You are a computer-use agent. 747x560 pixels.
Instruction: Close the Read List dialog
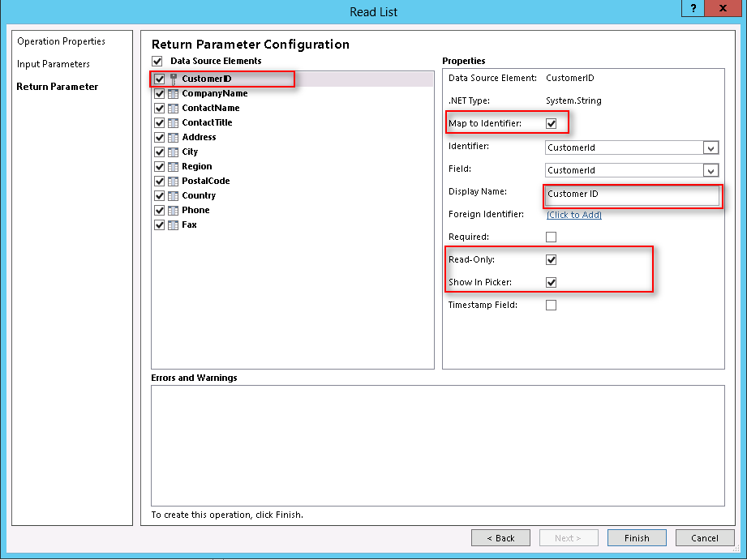[723, 8]
